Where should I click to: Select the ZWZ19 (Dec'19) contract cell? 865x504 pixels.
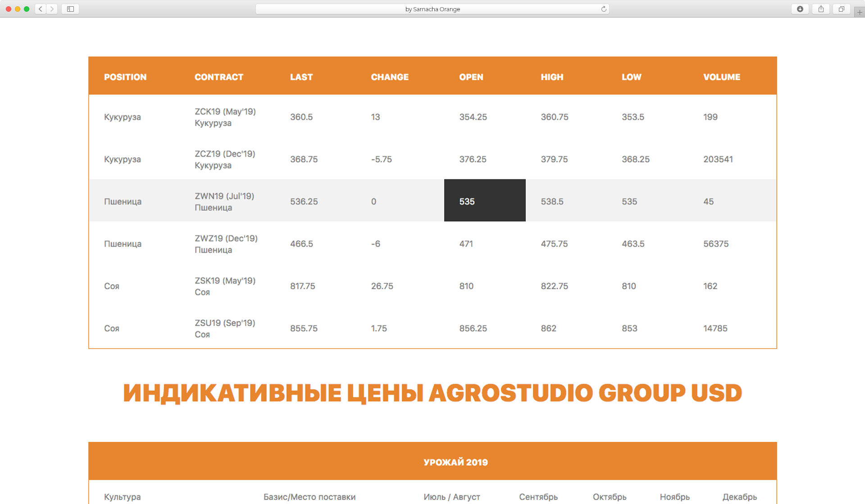coord(226,244)
